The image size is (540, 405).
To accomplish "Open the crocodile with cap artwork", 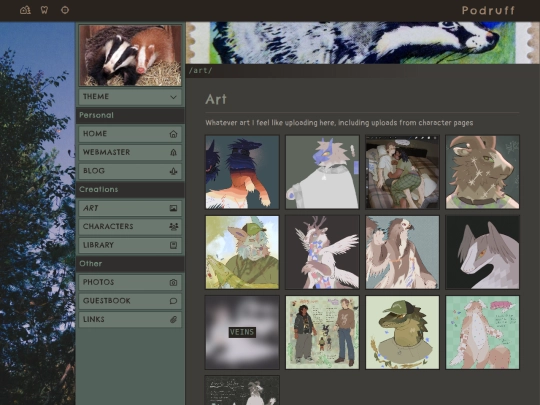I will pos(402,332).
